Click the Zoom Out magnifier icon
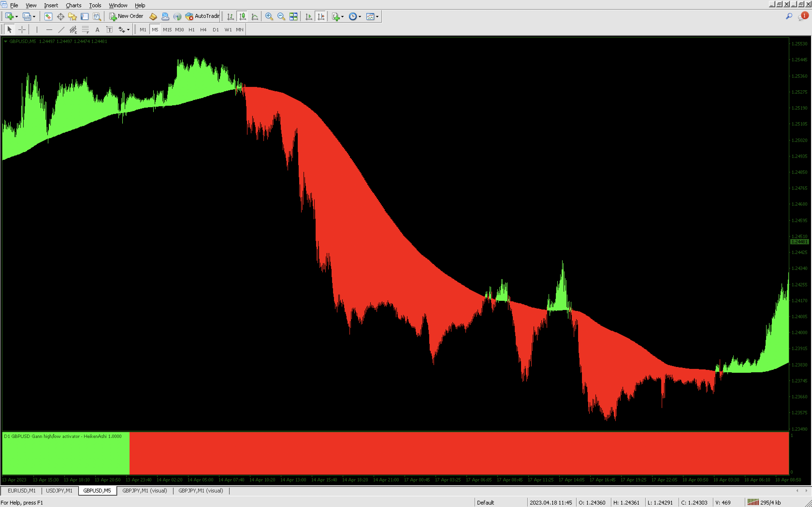 pos(281,16)
